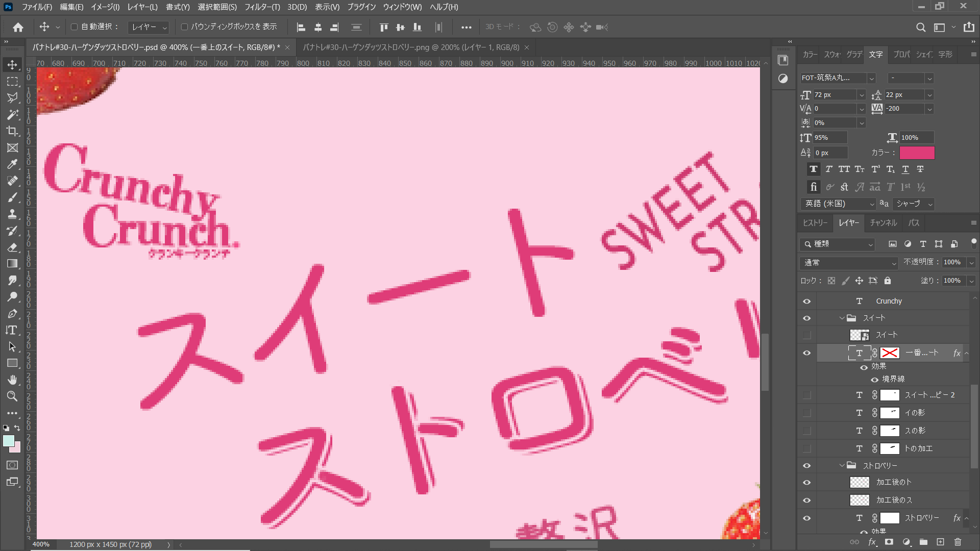This screenshot has height=551, width=980.
Task: Click the share icon at top right
Action: [x=969, y=27]
